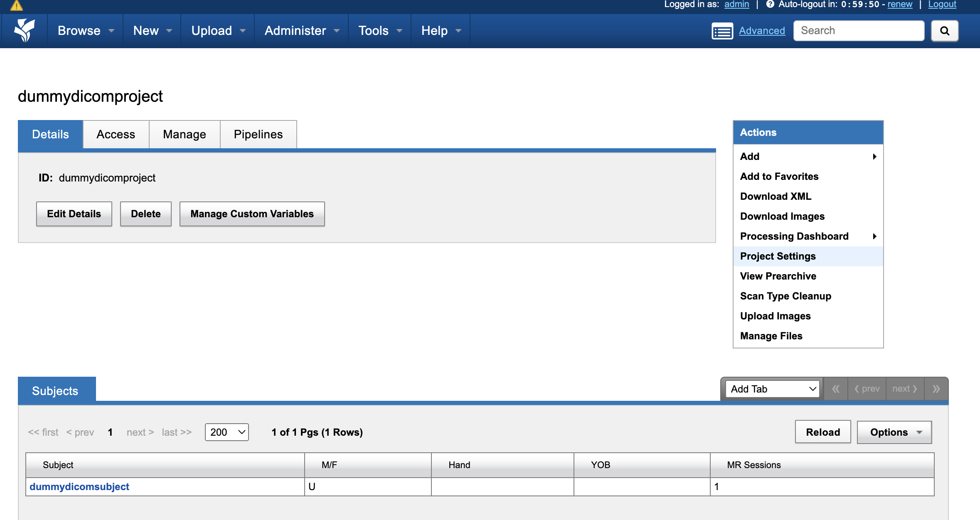Open the Options dropdown button

tap(894, 432)
